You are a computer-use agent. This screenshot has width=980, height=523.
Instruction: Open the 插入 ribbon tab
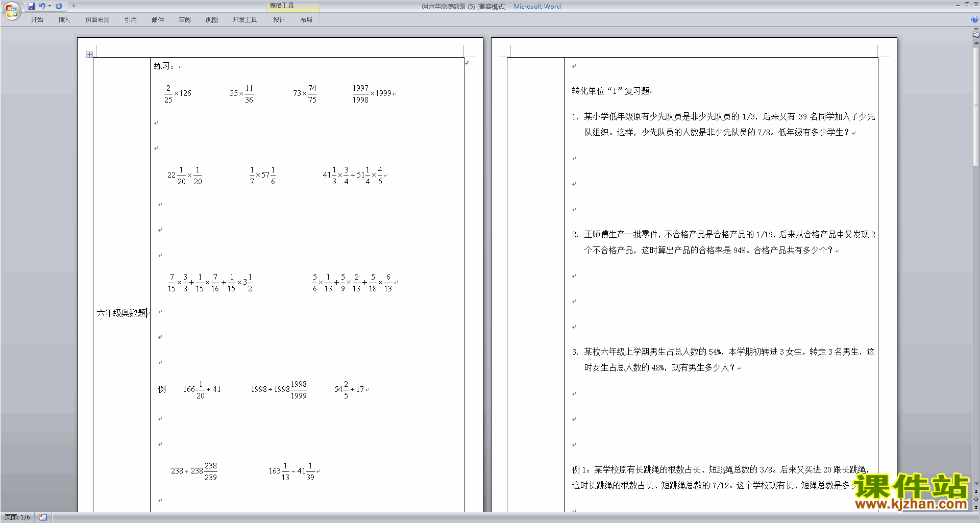coord(64,20)
